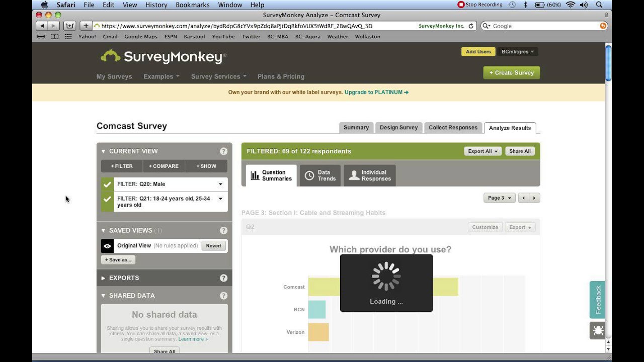This screenshot has width=644, height=362.
Task: Select the Analyze Results tab
Action: pyautogui.click(x=510, y=128)
